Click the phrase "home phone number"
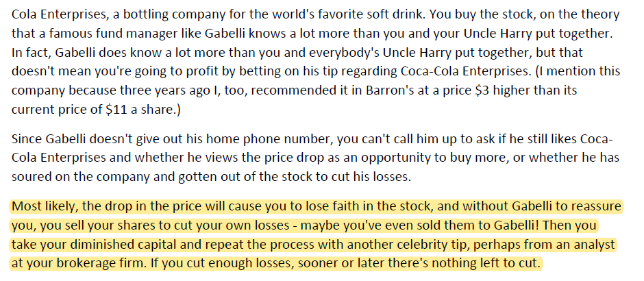 coord(267,139)
